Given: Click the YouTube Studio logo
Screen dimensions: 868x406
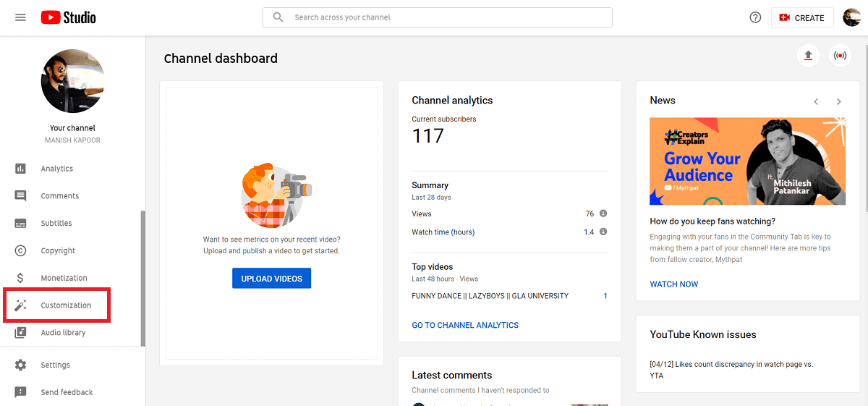Looking at the screenshot, I should 68,17.
